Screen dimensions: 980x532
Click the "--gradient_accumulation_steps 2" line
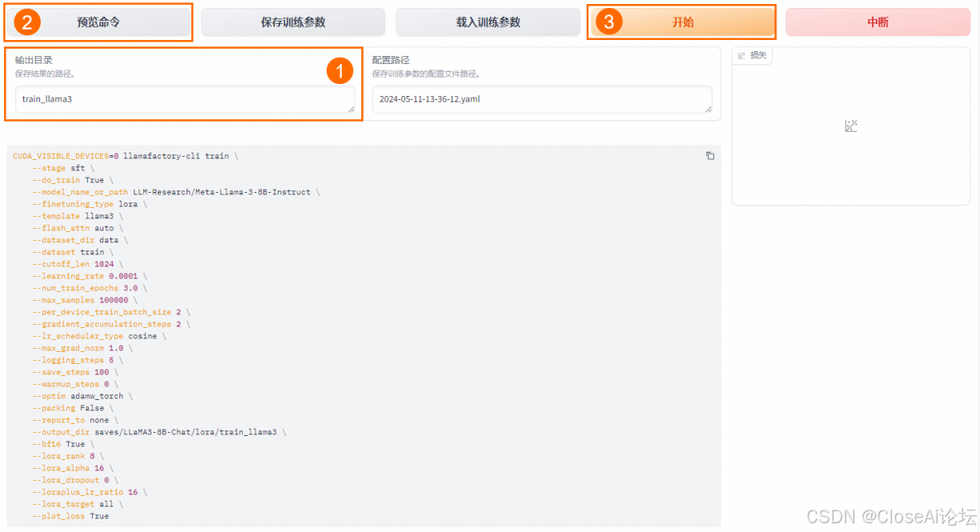pyautogui.click(x=110, y=324)
